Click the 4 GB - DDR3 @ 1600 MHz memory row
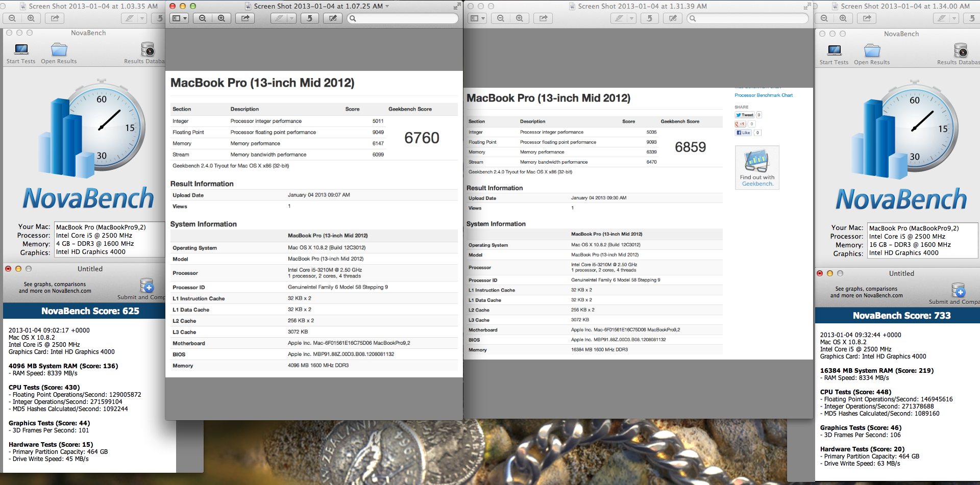This screenshot has height=485, width=980. tap(95, 244)
